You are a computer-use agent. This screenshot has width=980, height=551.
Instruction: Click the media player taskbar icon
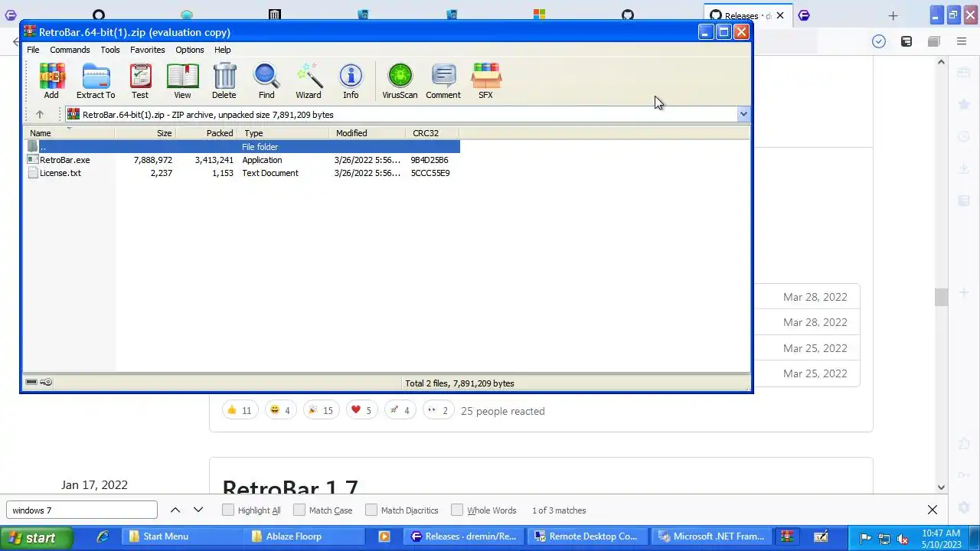point(384,536)
